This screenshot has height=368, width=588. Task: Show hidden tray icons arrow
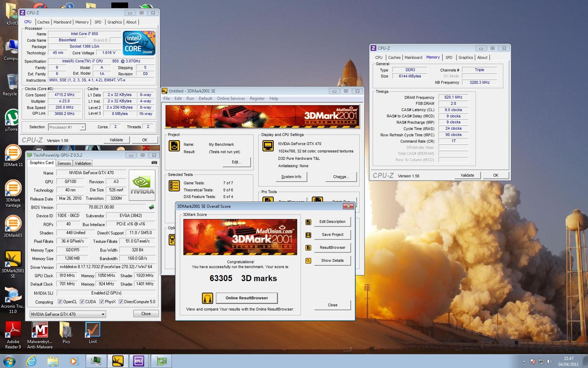(x=524, y=361)
